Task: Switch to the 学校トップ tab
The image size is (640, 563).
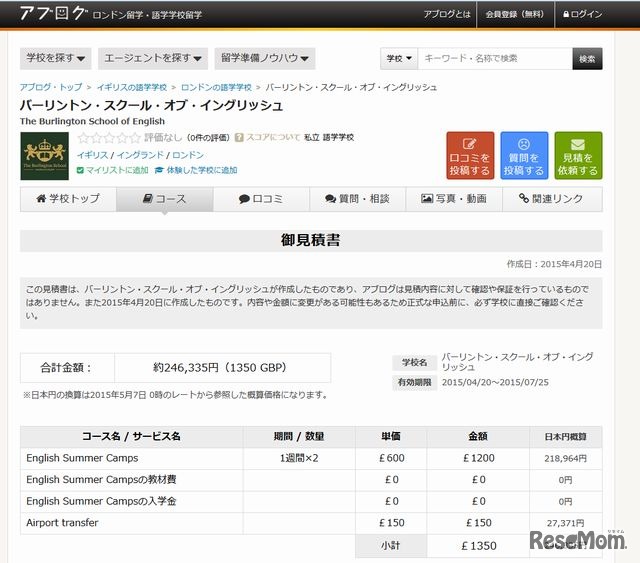Action: pyautogui.click(x=68, y=199)
